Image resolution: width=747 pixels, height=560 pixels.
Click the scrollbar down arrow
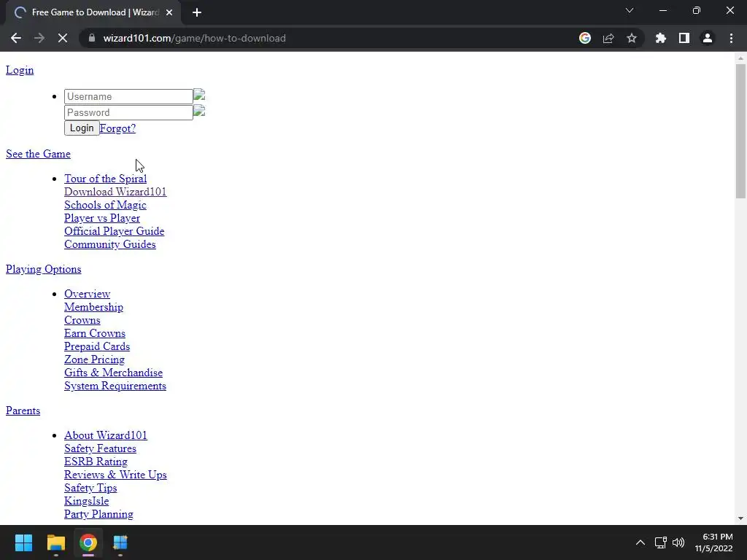pos(740,518)
